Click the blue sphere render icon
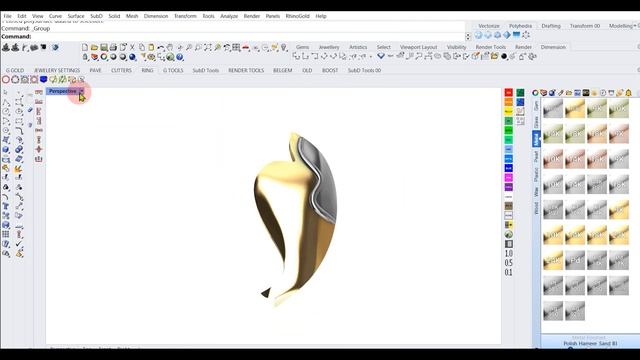The image size is (640, 360). click(132, 57)
